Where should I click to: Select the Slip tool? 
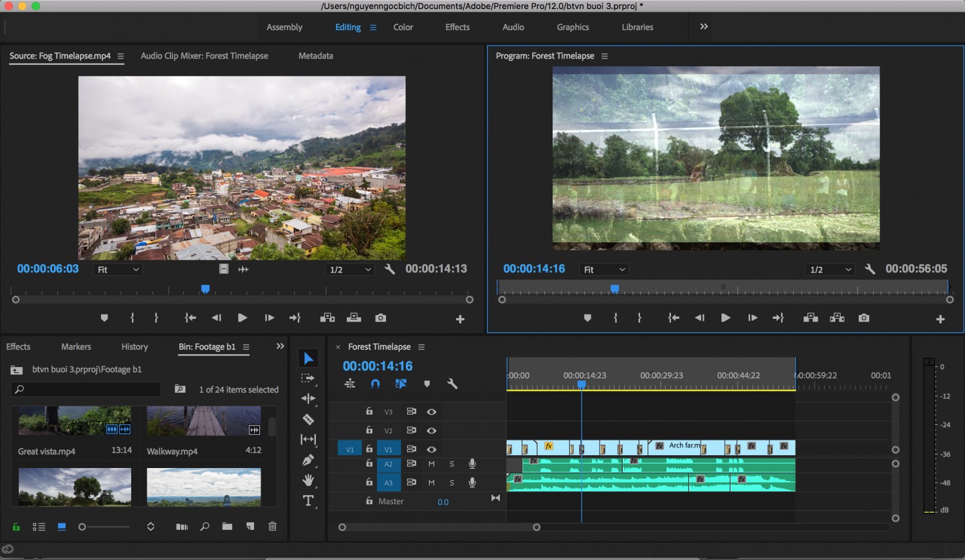pos(308,440)
